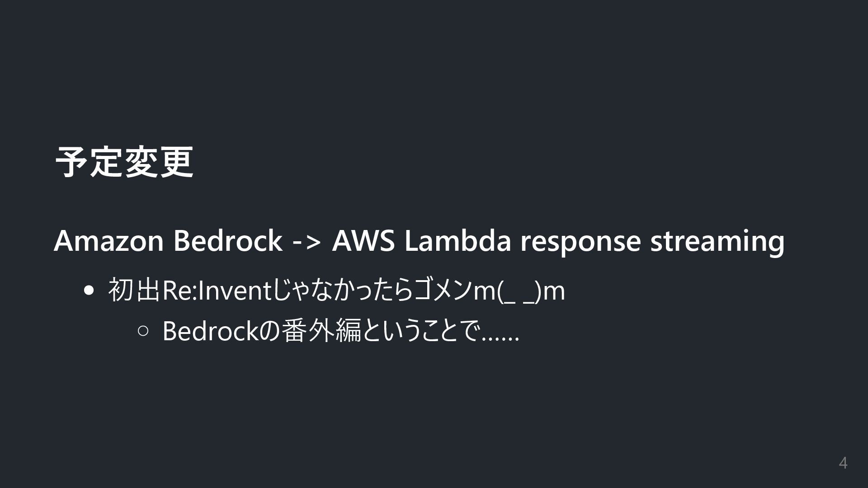Click the text 初出 in first bullet
Screen dimensions: 868x488
(134, 291)
